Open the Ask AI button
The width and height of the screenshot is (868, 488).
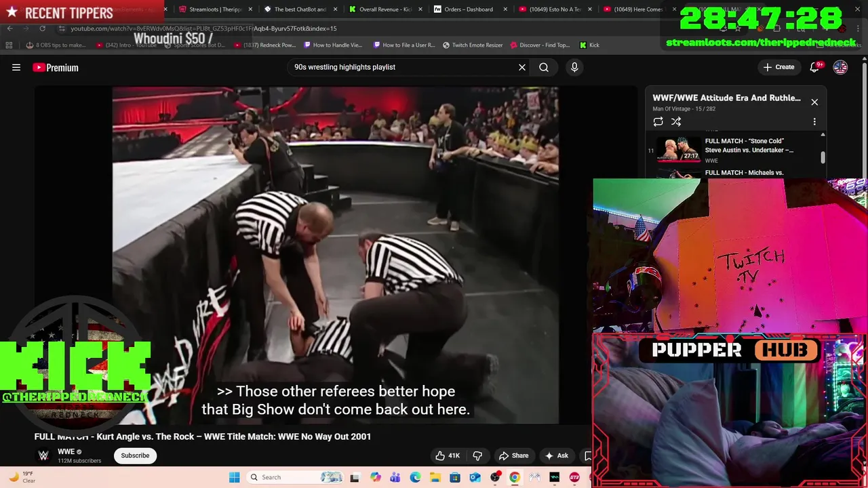[x=557, y=455]
